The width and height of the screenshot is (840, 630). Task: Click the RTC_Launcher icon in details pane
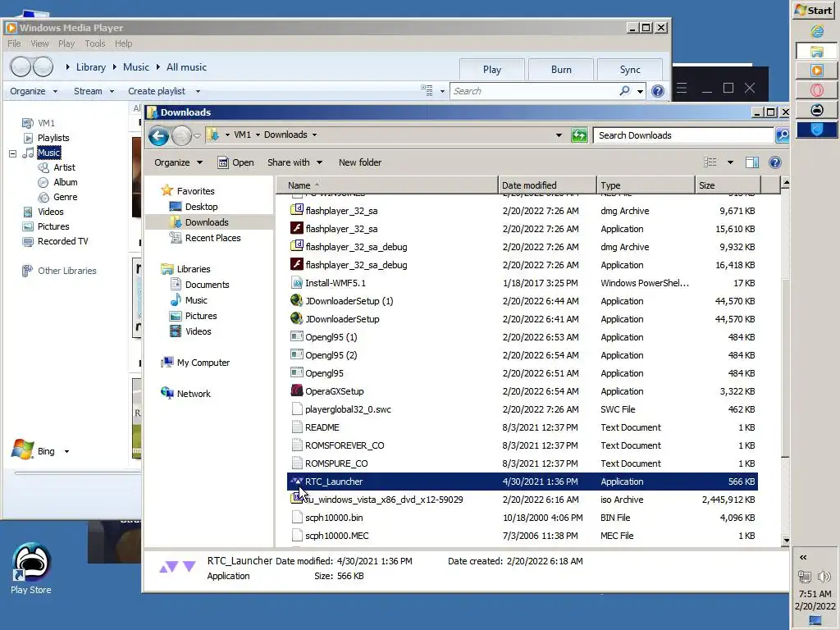tap(178, 567)
